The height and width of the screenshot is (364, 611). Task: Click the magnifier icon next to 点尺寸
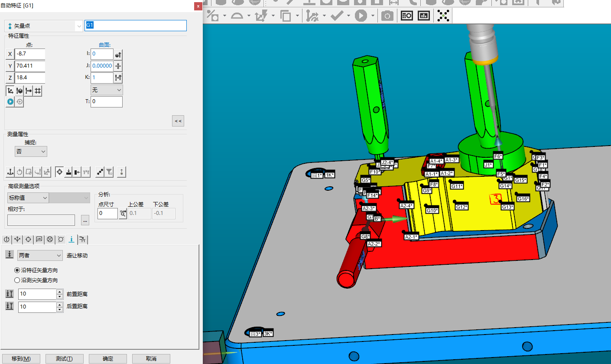tap(123, 214)
